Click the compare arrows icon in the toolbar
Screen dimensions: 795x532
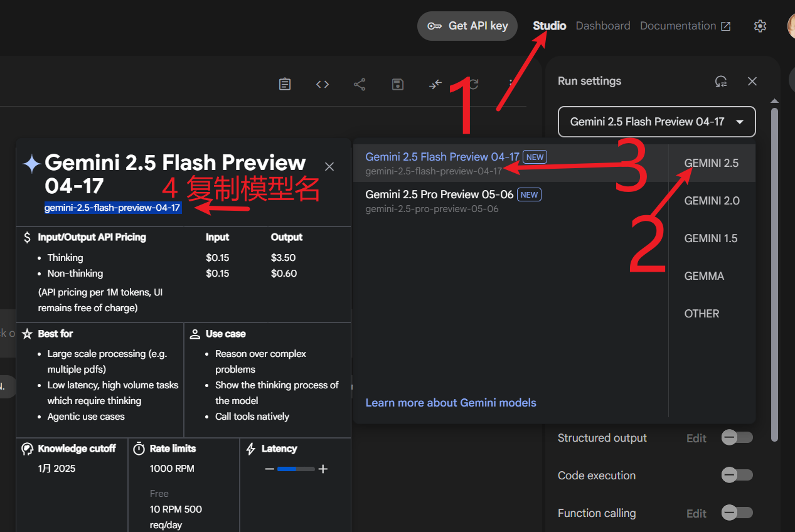(x=435, y=84)
